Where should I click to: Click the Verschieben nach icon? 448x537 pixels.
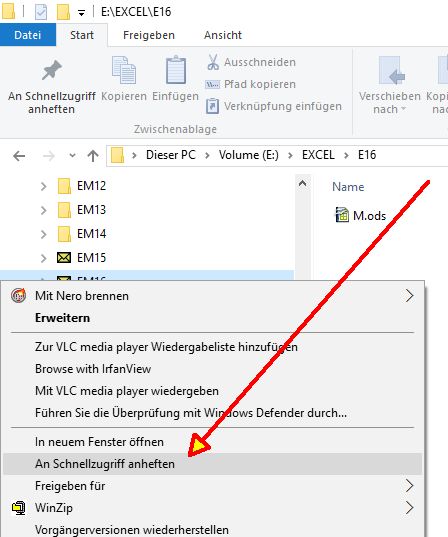391,71
